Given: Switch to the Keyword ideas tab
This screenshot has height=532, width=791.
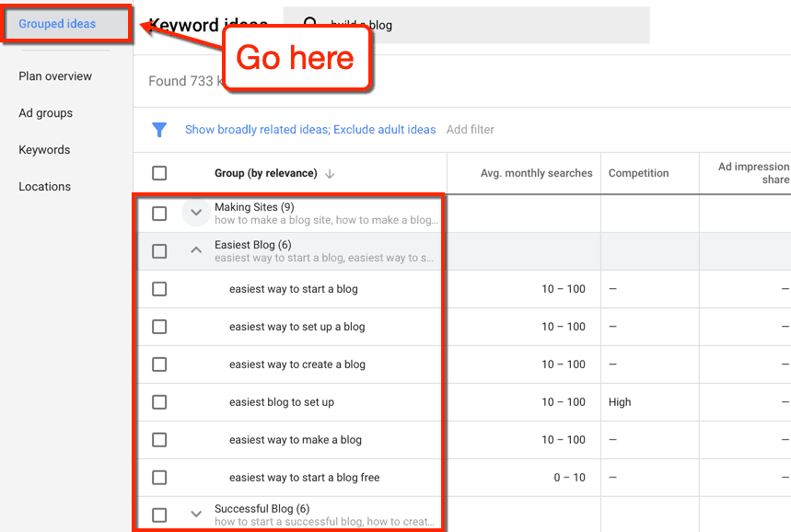Looking at the screenshot, I should (208, 25).
